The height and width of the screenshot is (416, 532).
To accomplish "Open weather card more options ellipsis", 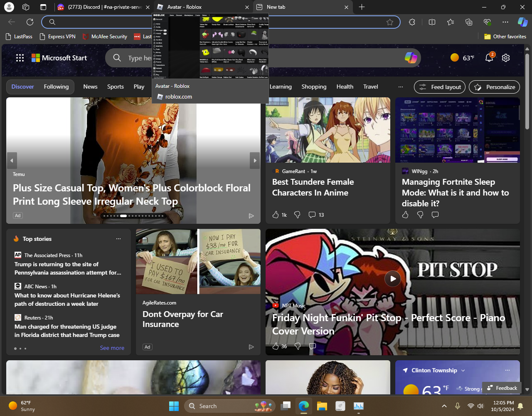I will (x=507, y=370).
